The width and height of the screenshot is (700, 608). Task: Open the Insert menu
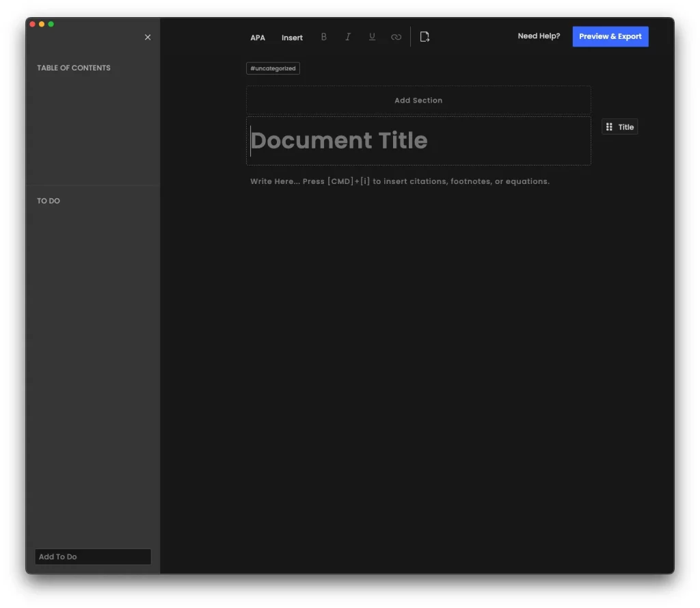[x=292, y=38]
